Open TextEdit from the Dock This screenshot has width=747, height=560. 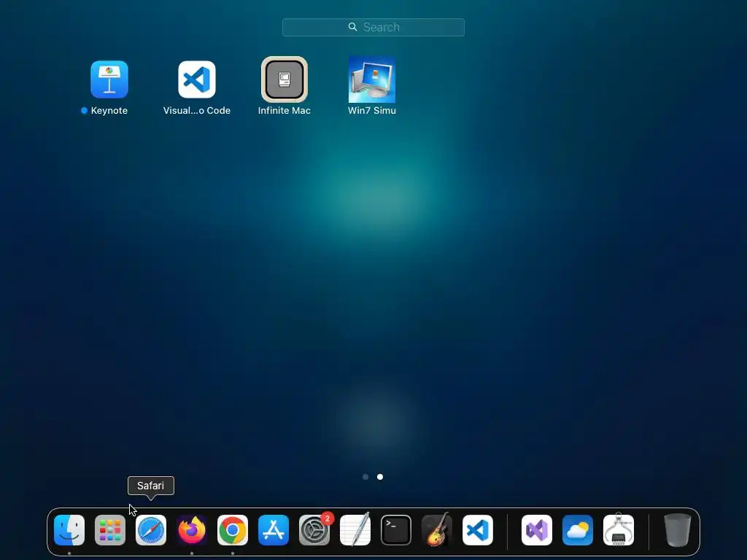[355, 530]
